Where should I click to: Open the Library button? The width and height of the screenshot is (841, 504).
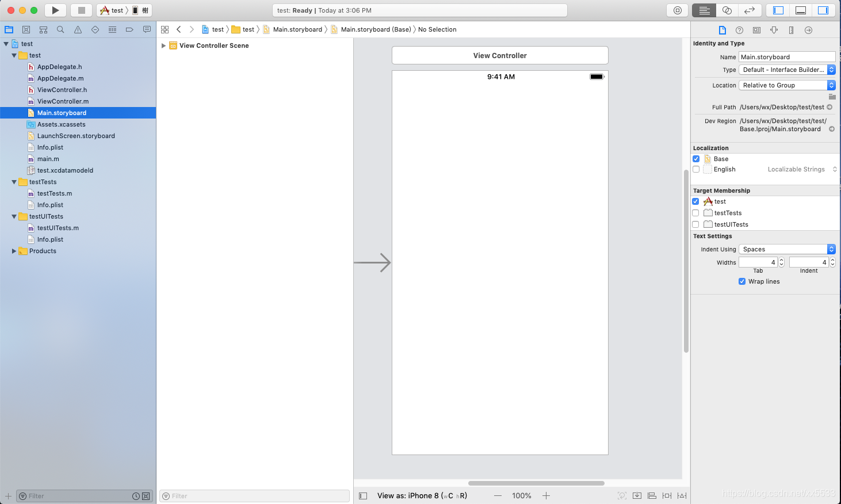678,10
